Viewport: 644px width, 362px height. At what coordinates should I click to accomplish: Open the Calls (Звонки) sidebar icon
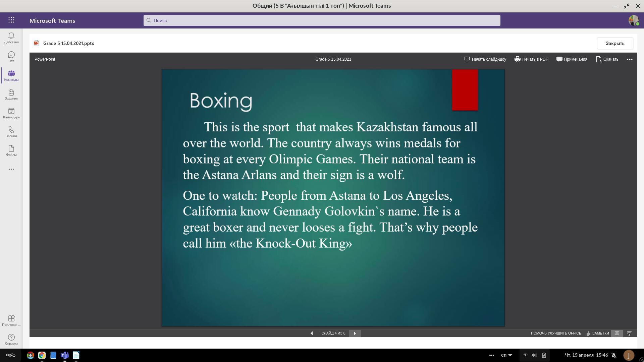tap(11, 132)
